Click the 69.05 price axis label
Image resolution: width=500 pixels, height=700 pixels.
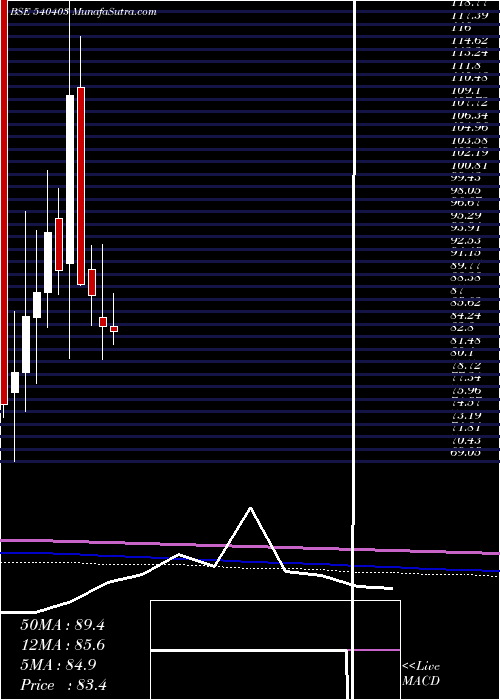point(466,453)
